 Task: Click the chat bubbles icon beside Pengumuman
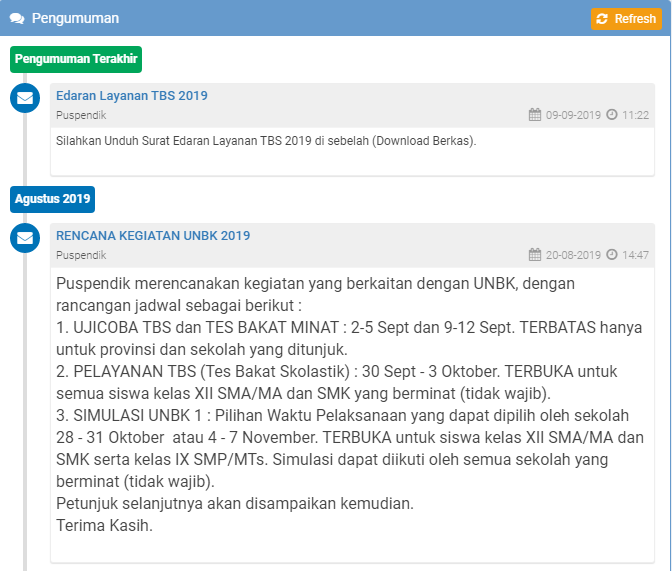pos(17,18)
